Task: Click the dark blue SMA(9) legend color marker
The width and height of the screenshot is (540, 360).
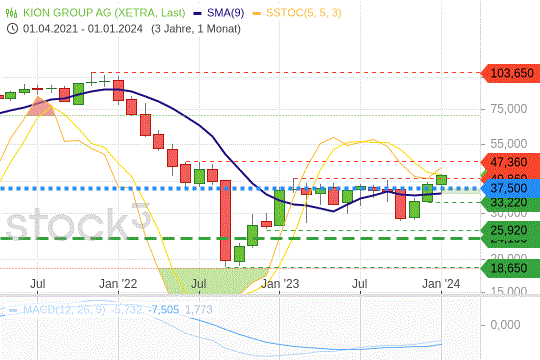Action: (197, 13)
